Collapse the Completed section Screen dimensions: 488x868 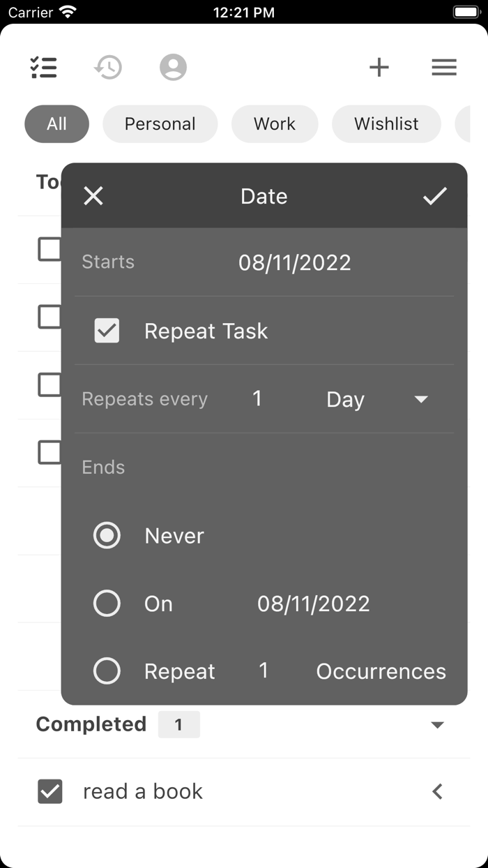[437, 724]
